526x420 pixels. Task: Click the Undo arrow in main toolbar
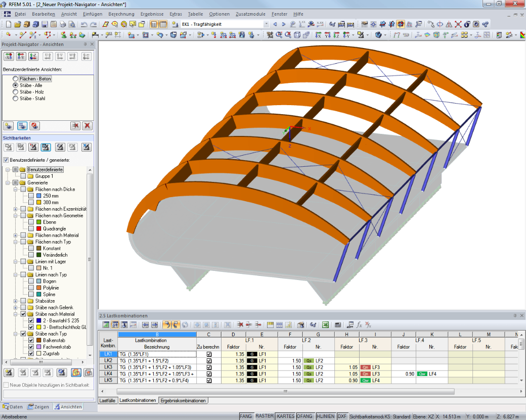tap(84, 24)
